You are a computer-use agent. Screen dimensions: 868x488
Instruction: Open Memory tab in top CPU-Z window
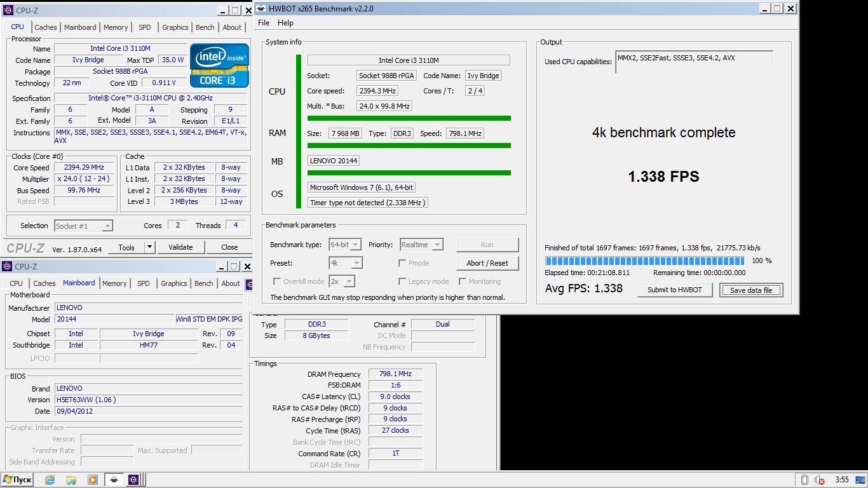click(116, 27)
